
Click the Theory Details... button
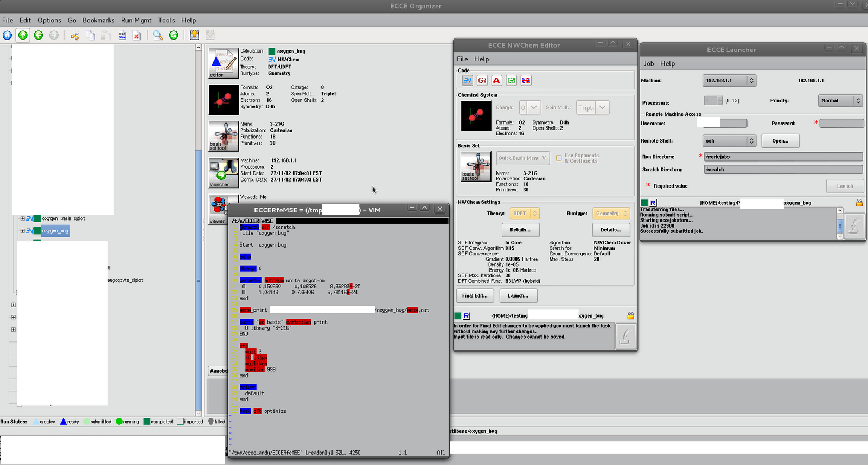coord(520,230)
